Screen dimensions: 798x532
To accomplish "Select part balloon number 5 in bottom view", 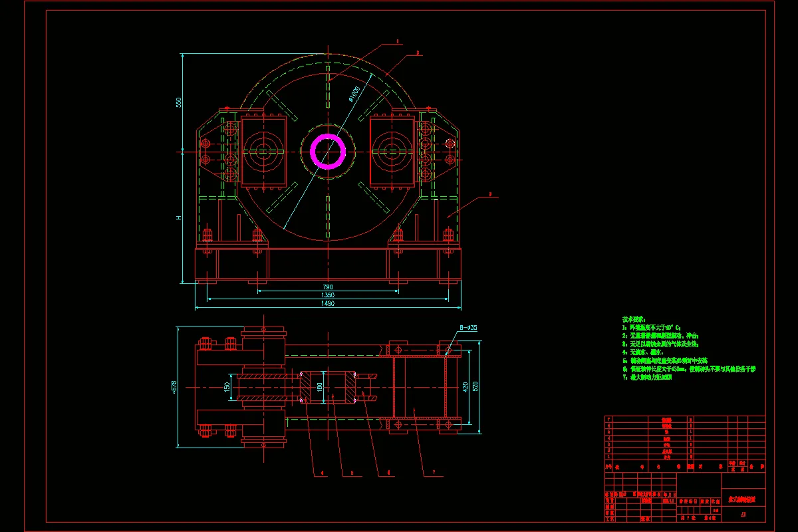I will click(x=350, y=473).
